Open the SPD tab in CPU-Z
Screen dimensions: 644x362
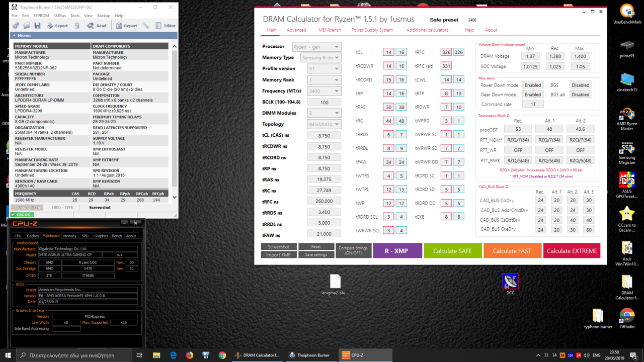[x=85, y=236]
